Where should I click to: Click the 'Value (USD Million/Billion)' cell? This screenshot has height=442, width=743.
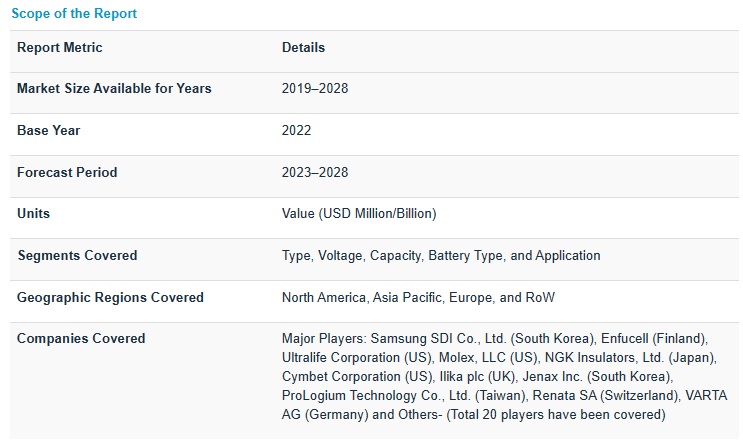pos(359,214)
